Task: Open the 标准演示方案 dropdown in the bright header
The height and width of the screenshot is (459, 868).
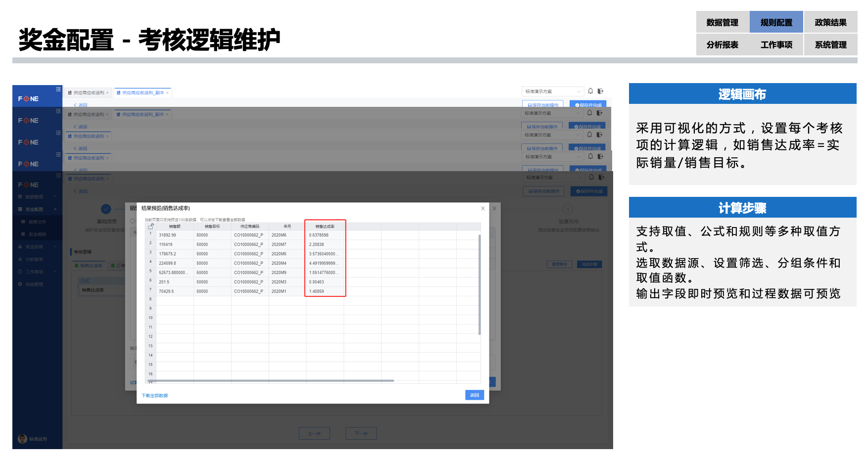Action: (553, 92)
